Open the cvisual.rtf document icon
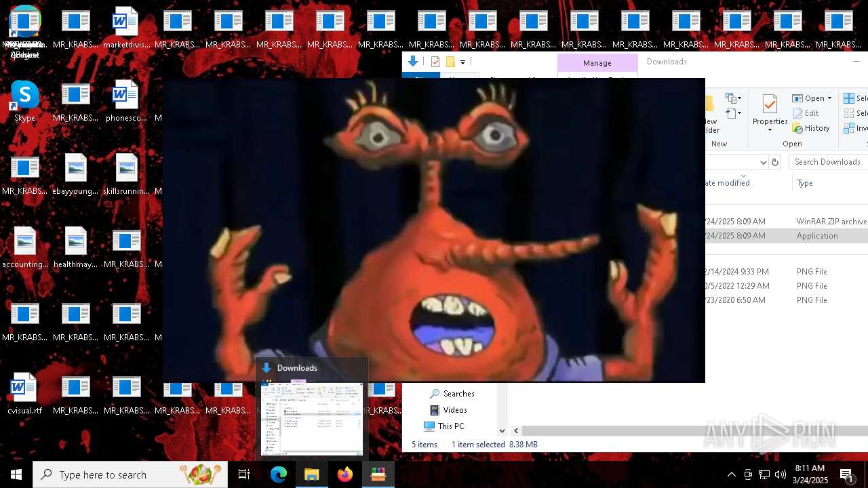 pyautogui.click(x=24, y=394)
